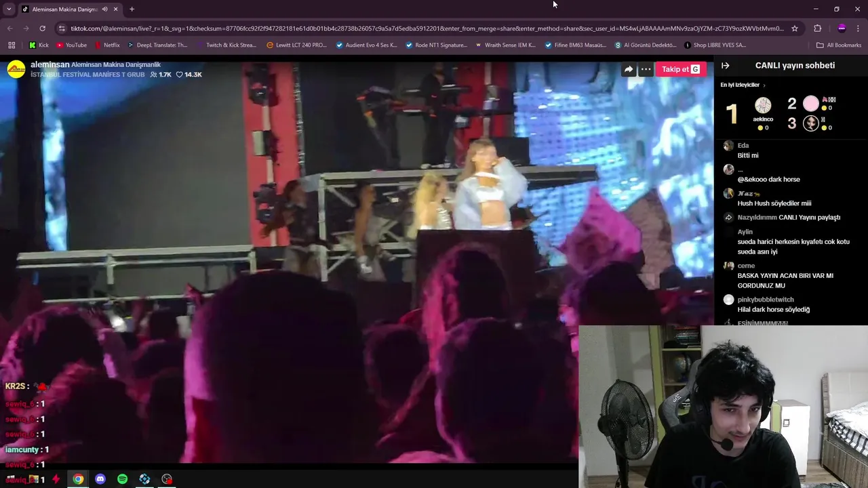
Task: Open Google Chrome from taskbar
Action: 79,479
